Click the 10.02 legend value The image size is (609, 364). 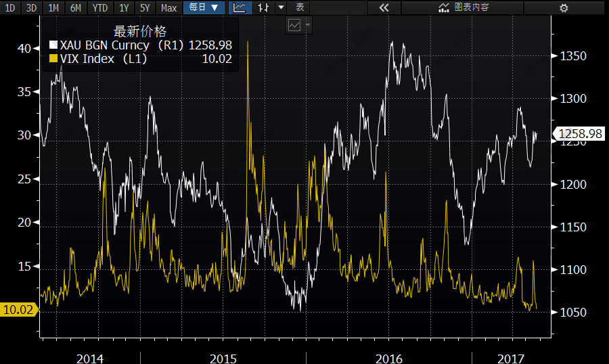point(217,59)
